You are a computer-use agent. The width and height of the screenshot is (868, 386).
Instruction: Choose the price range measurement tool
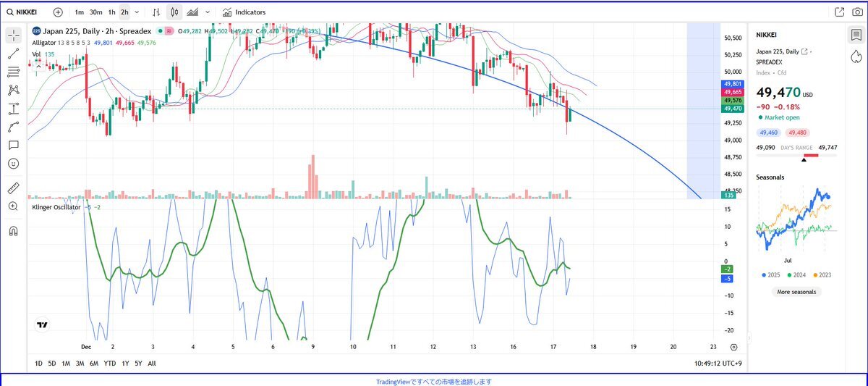point(13,109)
